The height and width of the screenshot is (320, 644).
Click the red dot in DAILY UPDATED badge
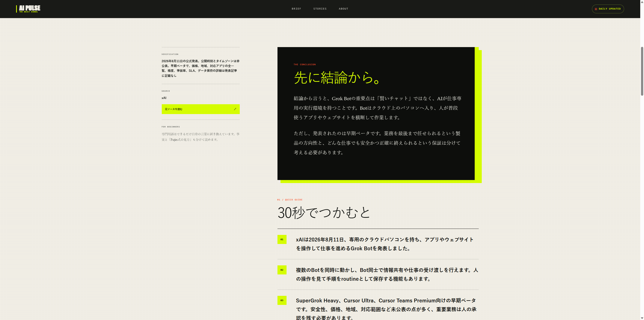[x=596, y=9]
